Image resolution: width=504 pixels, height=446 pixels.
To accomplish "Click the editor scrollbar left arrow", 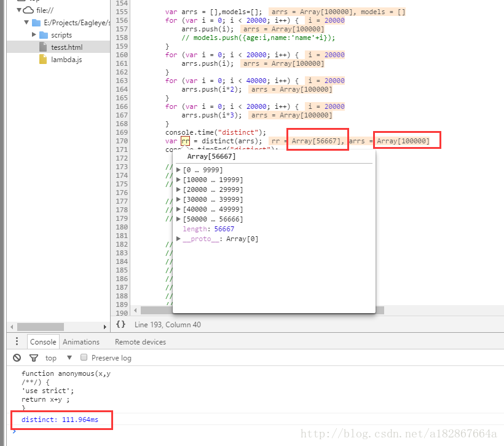I will click(x=135, y=310).
